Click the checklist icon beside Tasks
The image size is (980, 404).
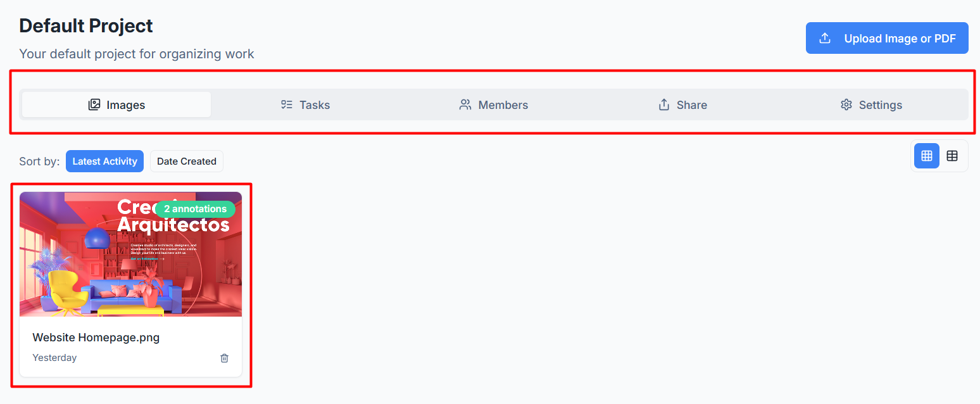click(287, 104)
